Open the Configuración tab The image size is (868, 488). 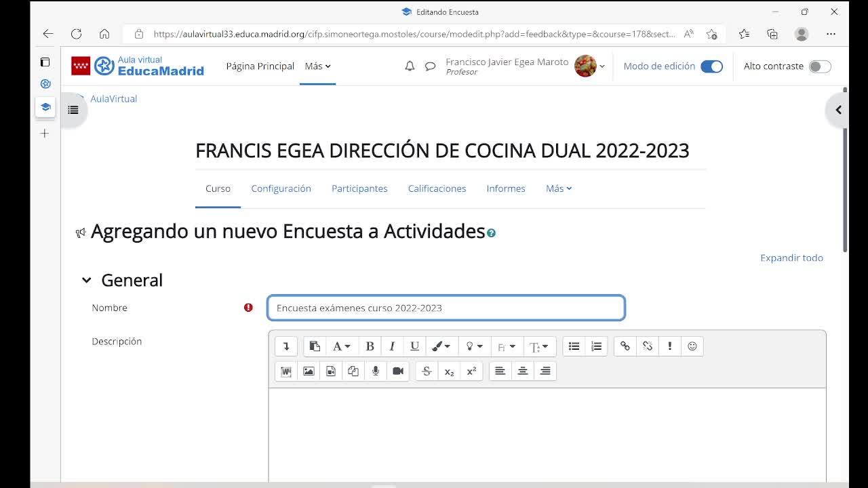point(281,188)
